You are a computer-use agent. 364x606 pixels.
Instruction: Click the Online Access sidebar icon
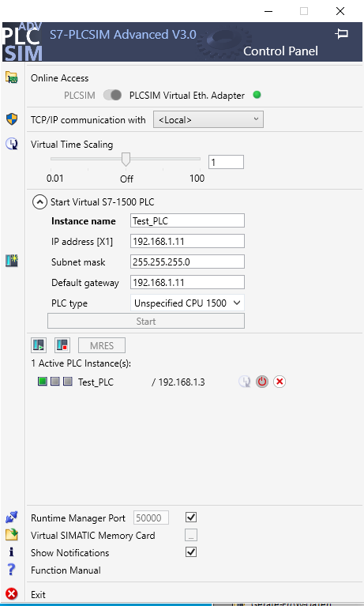coord(12,77)
